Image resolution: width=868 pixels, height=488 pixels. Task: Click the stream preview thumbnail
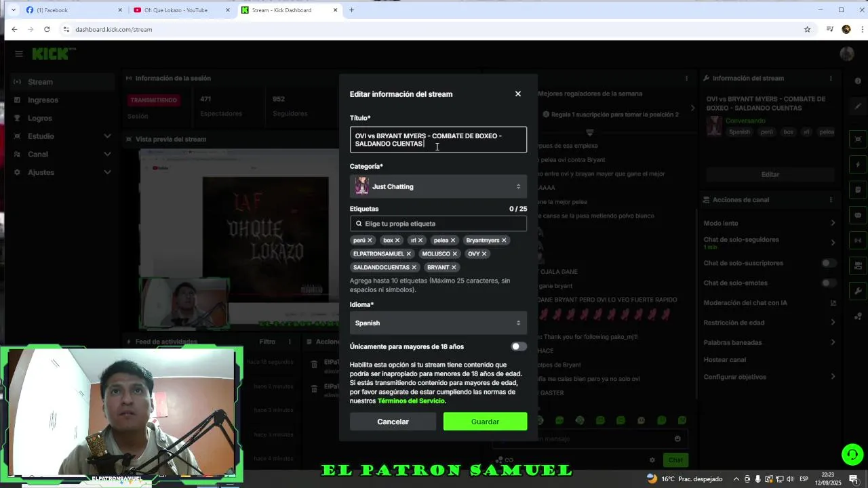pos(239,239)
